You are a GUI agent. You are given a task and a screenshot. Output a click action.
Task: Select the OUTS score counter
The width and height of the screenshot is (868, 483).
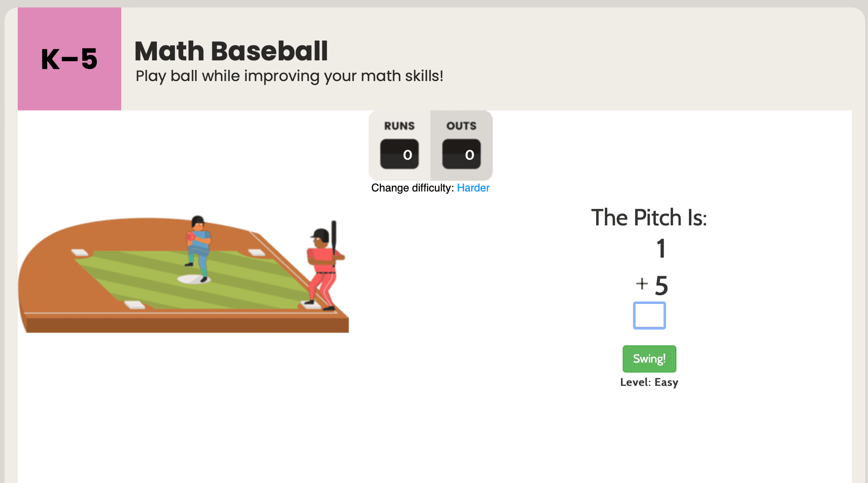461,154
